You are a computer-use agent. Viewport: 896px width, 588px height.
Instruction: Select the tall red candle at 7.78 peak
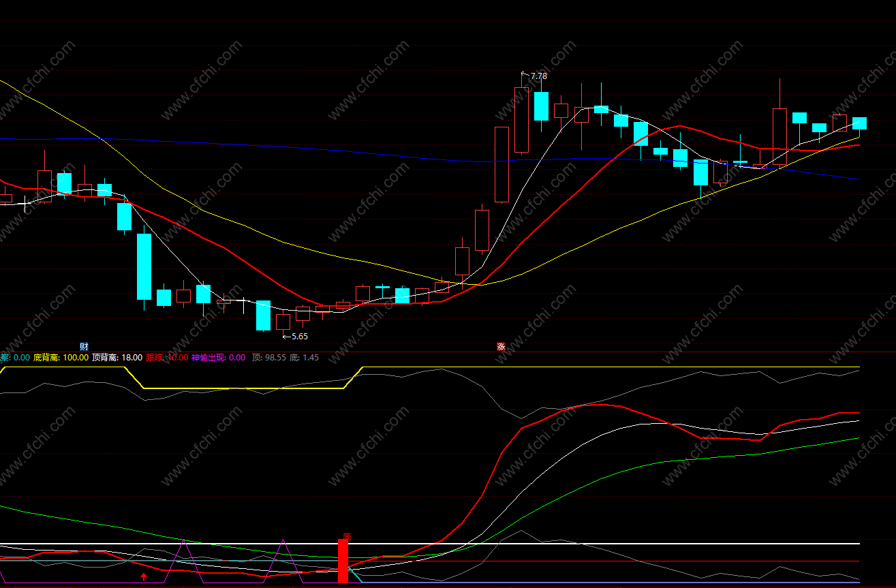(521, 120)
